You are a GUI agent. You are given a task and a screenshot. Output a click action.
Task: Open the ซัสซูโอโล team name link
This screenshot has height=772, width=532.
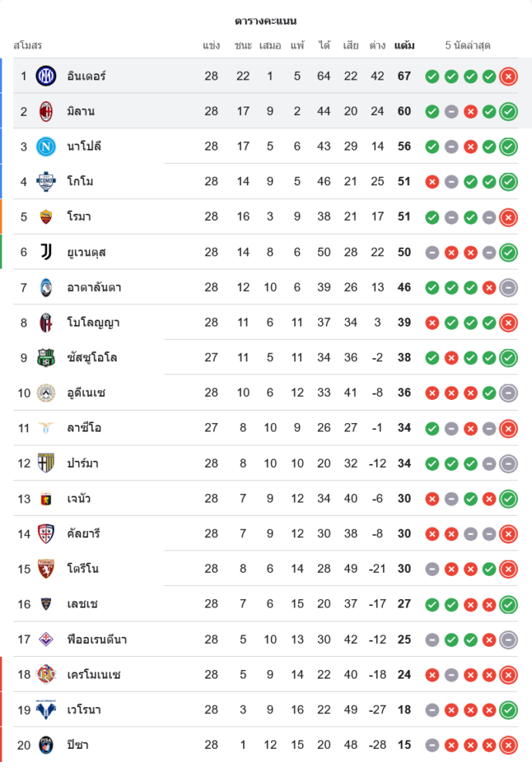[x=92, y=357]
